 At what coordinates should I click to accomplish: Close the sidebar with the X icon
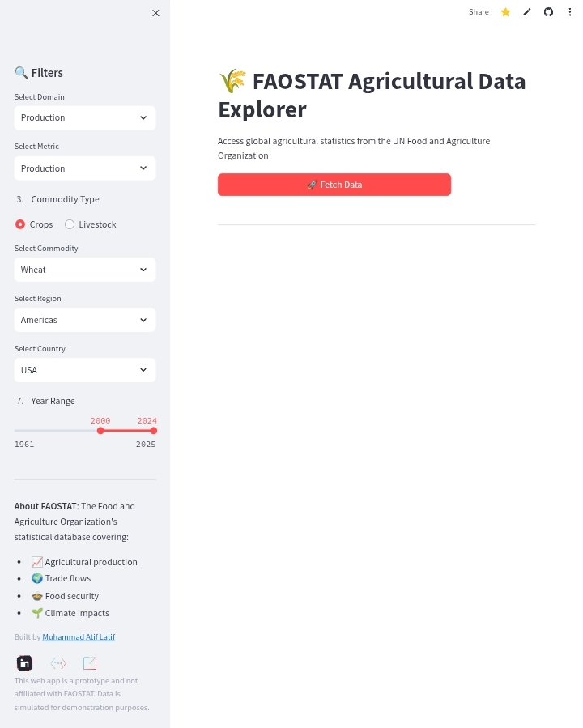155,13
